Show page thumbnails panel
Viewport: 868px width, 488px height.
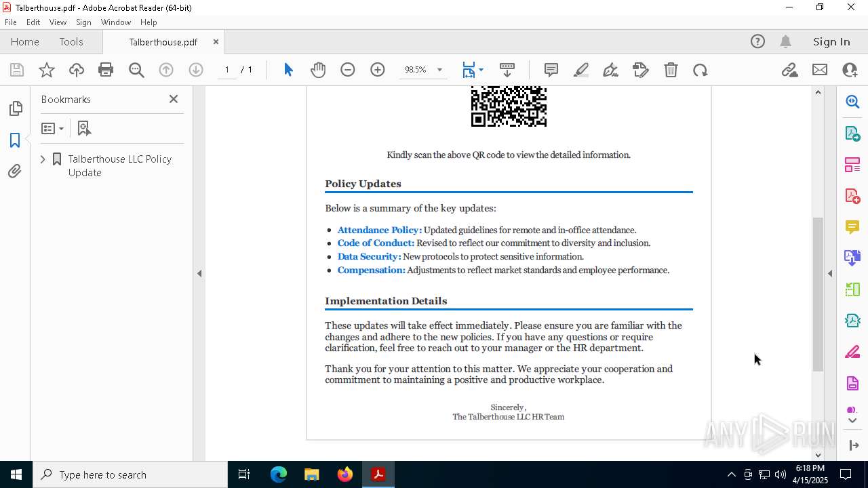(x=15, y=108)
